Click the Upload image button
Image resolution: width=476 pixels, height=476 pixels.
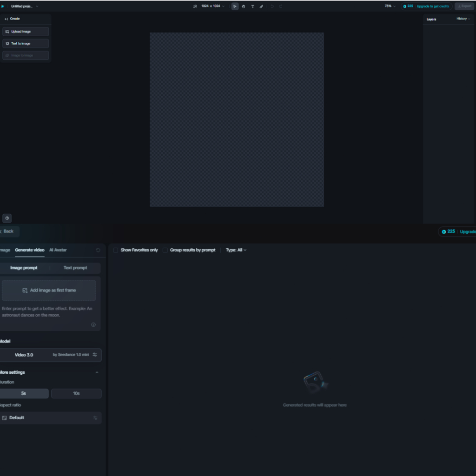click(26, 32)
